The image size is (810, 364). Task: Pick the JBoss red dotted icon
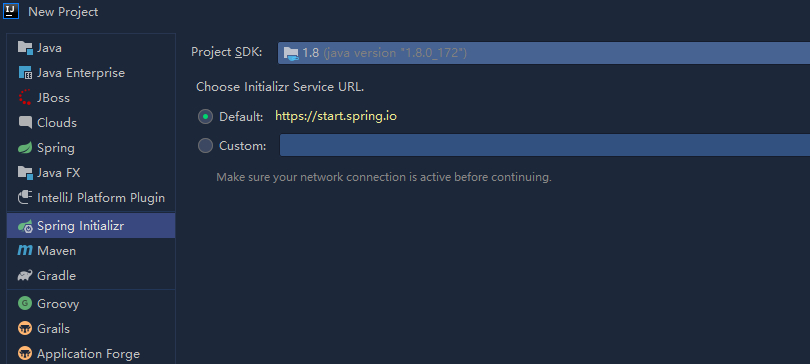click(x=25, y=98)
